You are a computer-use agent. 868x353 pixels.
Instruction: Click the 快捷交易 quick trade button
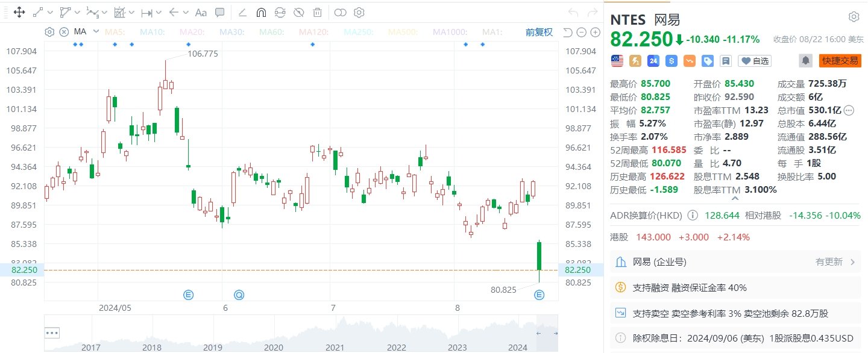(840, 60)
